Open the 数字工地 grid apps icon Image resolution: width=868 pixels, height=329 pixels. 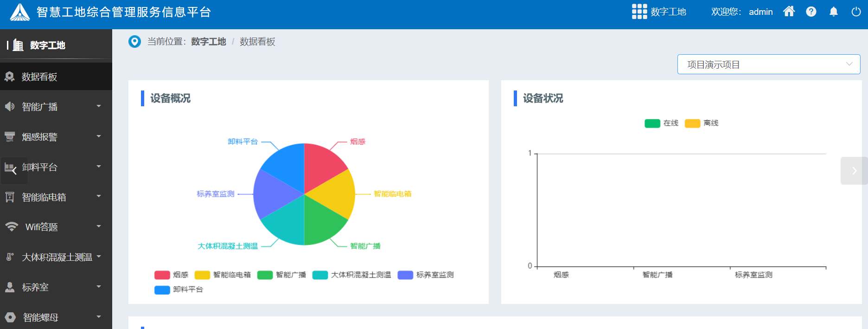click(639, 12)
